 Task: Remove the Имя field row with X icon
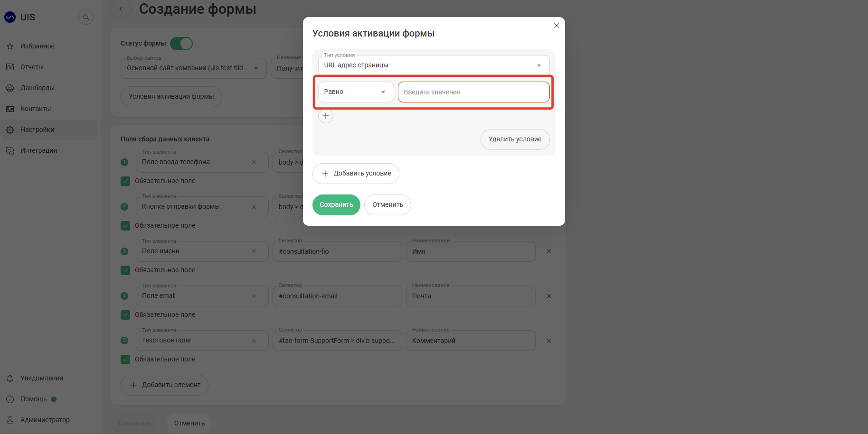549,251
